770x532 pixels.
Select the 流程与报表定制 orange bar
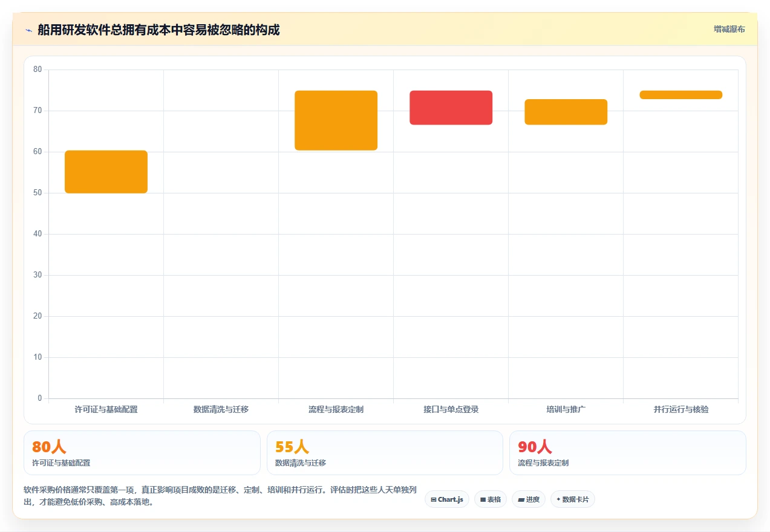point(336,120)
